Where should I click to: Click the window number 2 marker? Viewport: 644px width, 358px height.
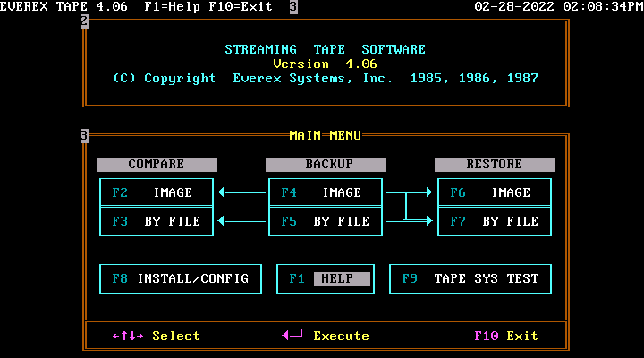point(84,21)
